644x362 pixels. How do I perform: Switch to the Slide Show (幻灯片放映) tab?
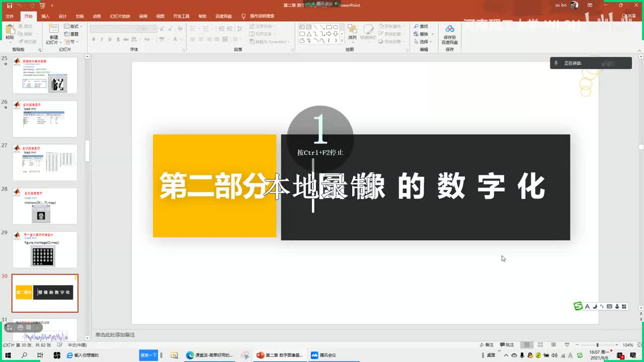[120, 16]
